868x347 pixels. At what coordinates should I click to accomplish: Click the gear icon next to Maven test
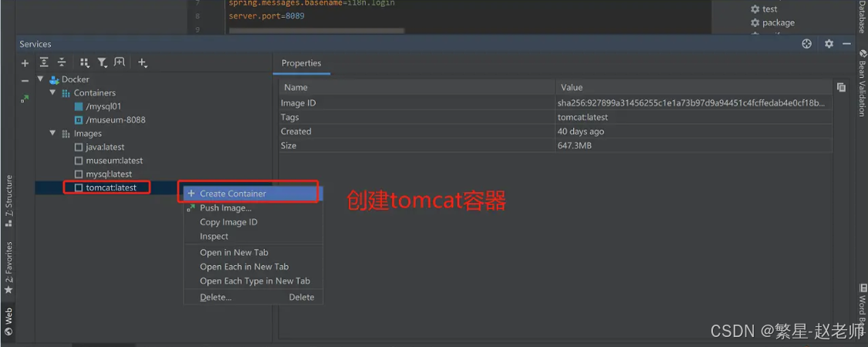click(x=755, y=8)
